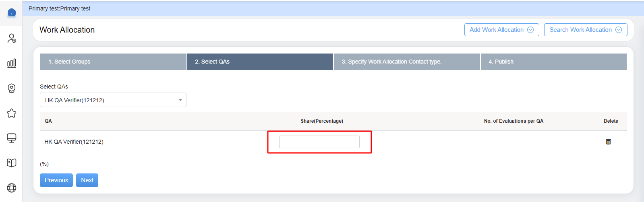Click the Previous button
Image resolution: width=644 pixels, height=202 pixels.
point(56,180)
